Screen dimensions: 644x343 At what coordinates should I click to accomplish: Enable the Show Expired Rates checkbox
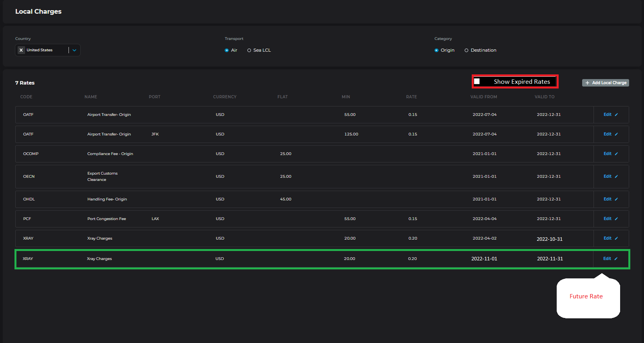pos(477,81)
